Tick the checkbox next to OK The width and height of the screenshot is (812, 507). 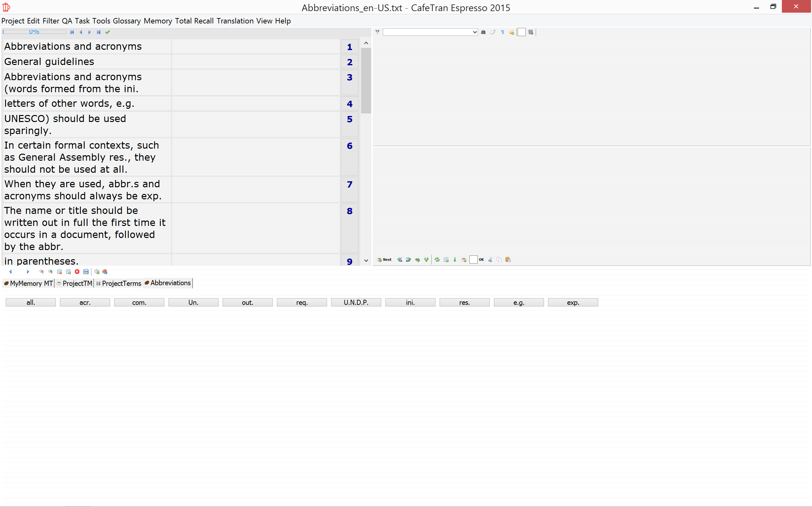tap(473, 260)
